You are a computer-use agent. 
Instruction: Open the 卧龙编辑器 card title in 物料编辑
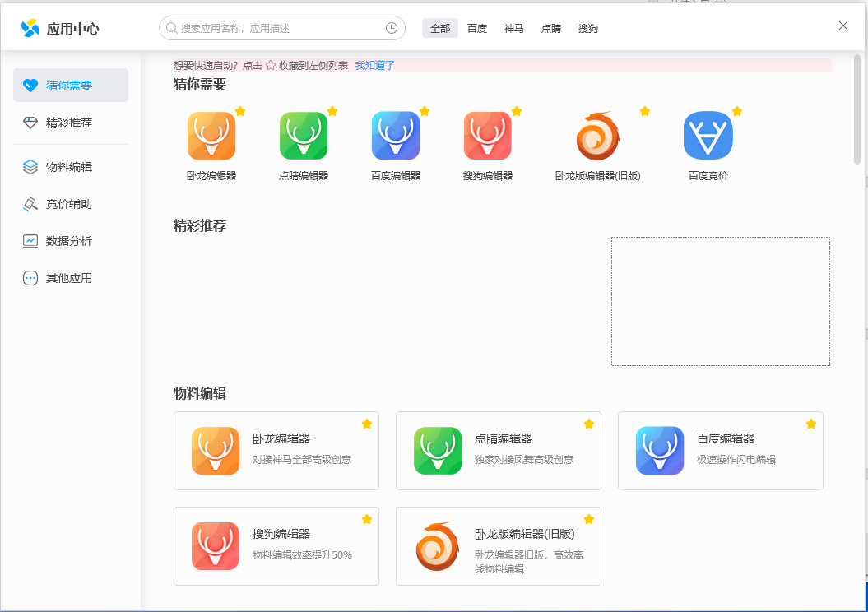pos(281,438)
